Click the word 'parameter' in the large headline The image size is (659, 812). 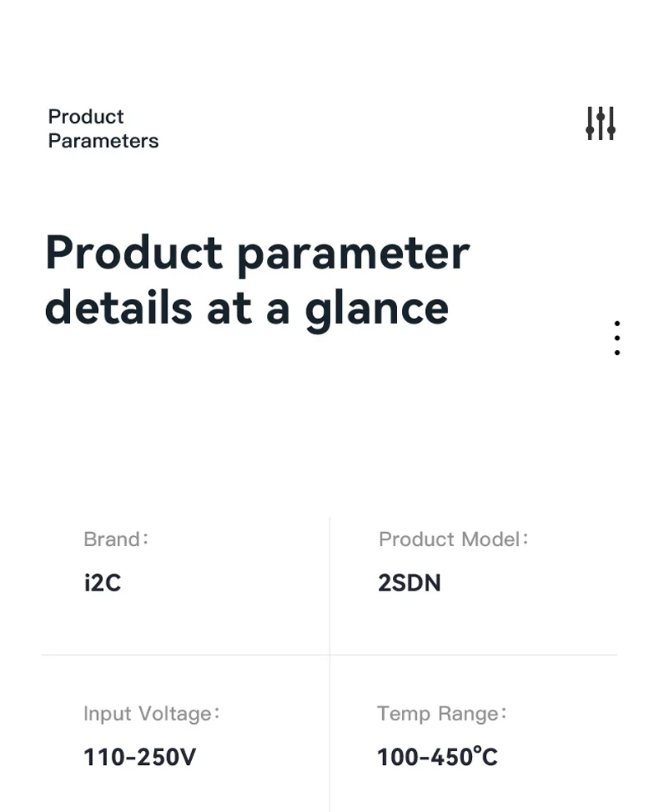354,254
